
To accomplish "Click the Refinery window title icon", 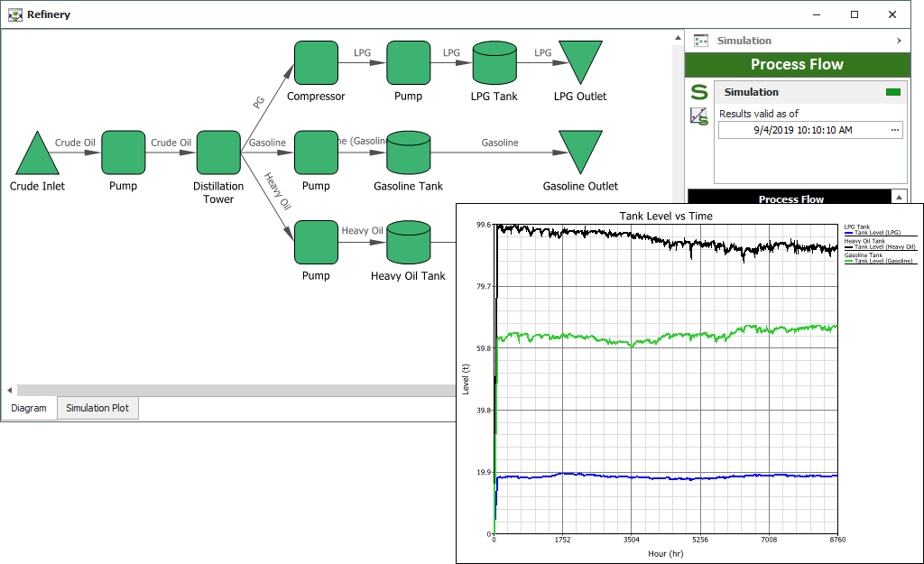I will pyautogui.click(x=15, y=14).
